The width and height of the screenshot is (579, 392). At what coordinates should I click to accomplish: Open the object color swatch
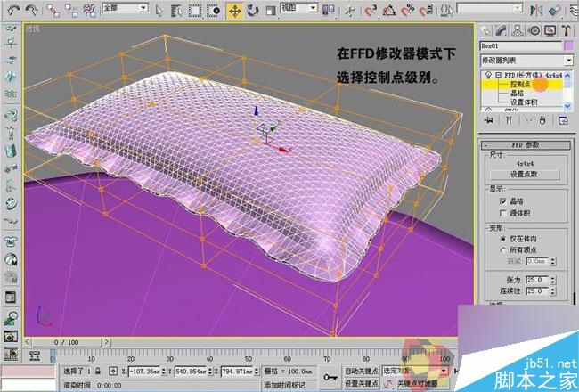pyautogui.click(x=568, y=46)
